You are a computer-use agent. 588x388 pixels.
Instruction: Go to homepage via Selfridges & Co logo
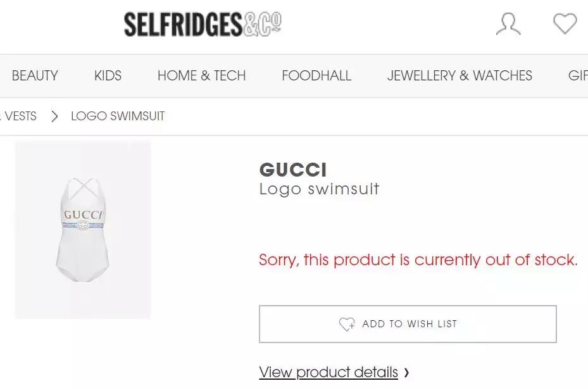click(203, 25)
